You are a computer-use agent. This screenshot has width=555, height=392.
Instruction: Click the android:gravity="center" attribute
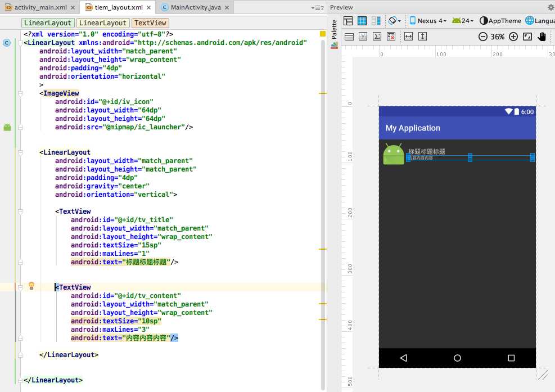coord(102,186)
